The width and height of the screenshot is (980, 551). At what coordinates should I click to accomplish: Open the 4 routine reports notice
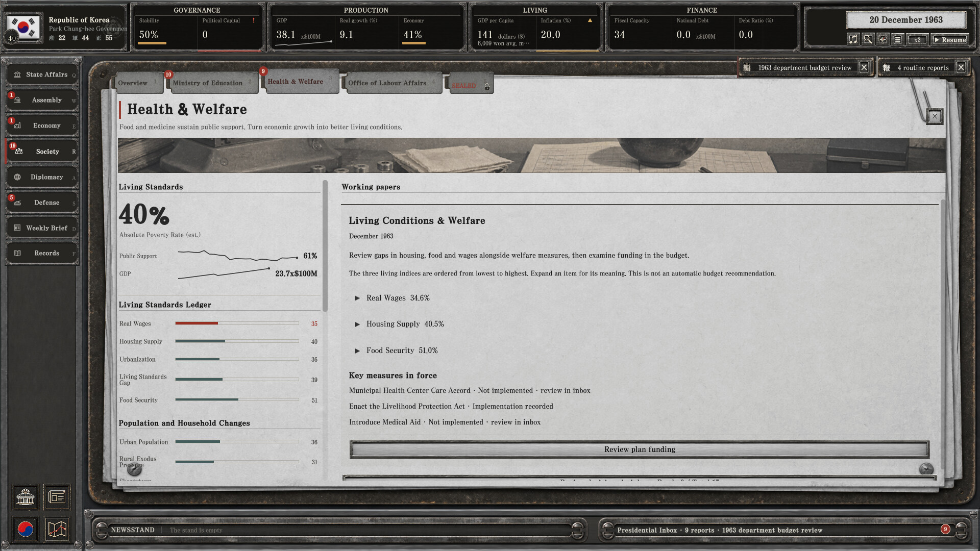point(917,67)
